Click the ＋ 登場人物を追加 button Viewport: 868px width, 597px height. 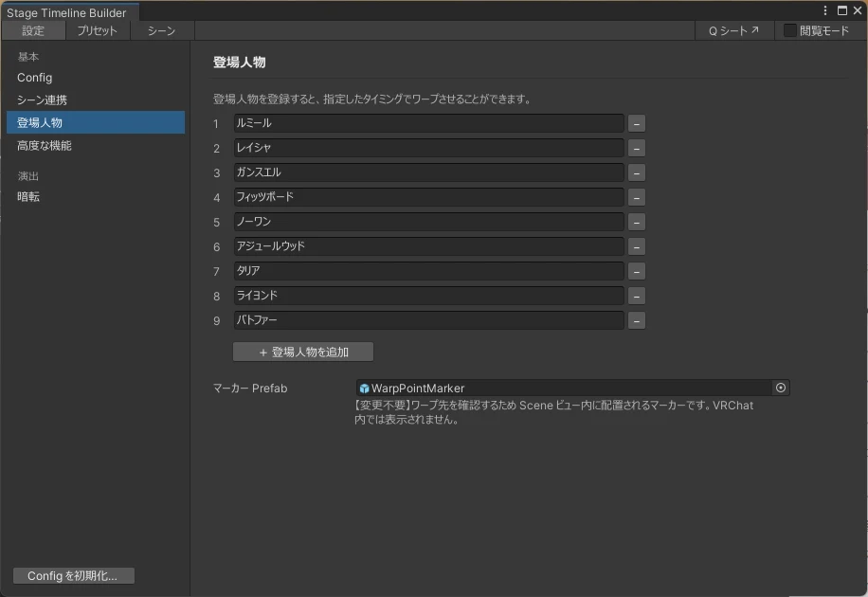(303, 352)
